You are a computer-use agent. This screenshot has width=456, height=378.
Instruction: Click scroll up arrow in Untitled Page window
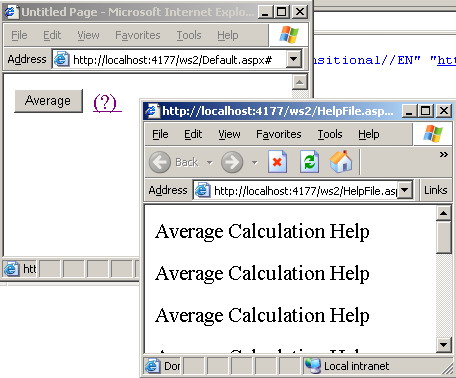click(299, 82)
